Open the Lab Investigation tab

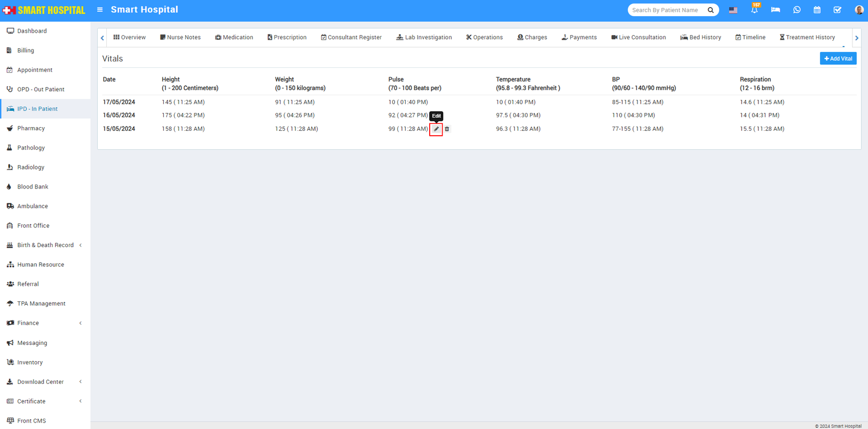click(424, 37)
